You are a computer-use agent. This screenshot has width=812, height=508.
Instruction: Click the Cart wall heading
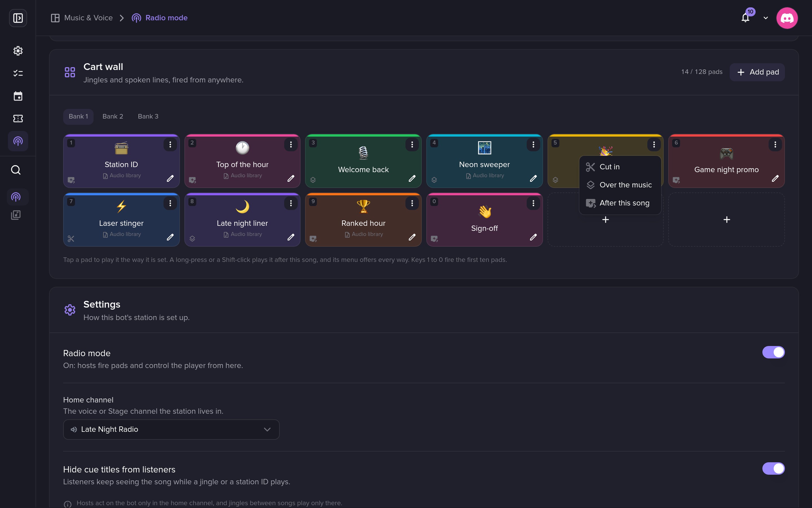[103, 67]
